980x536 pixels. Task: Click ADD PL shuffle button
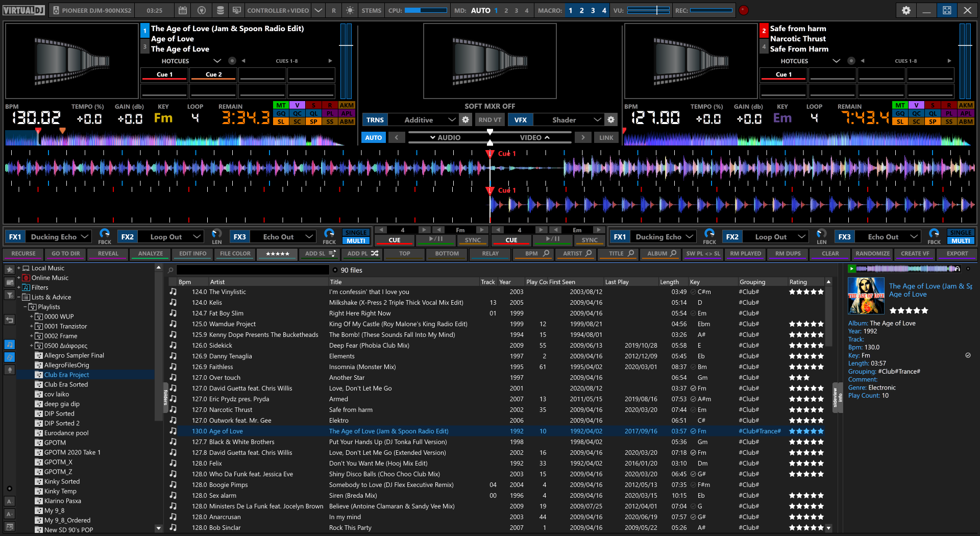coord(363,254)
